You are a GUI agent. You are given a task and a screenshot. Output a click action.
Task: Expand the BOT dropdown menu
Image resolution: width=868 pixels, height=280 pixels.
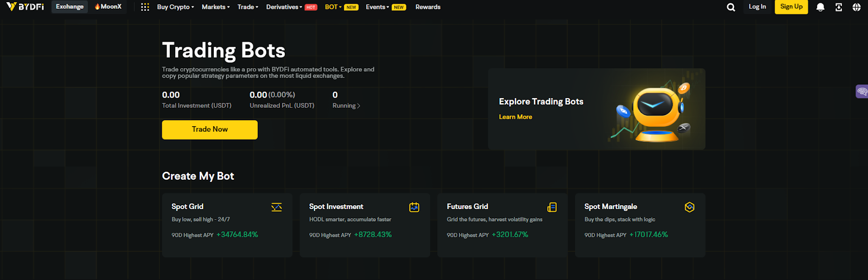pos(333,7)
